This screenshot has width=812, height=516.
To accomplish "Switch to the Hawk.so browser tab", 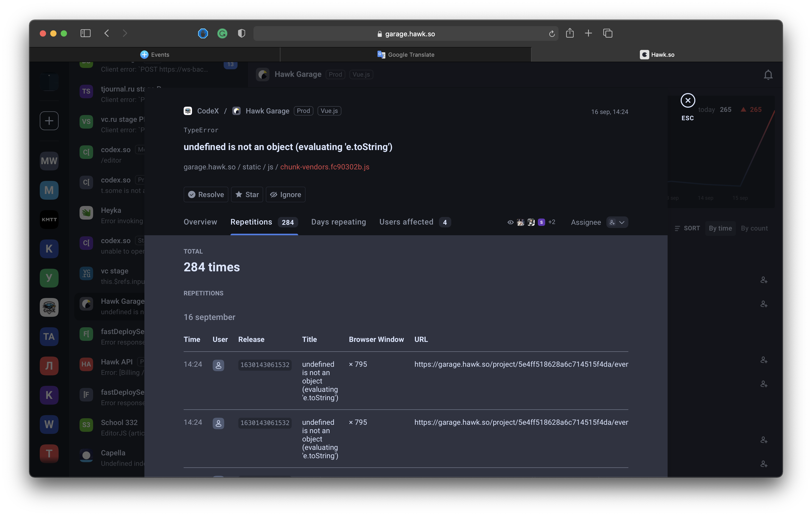I will [x=657, y=55].
